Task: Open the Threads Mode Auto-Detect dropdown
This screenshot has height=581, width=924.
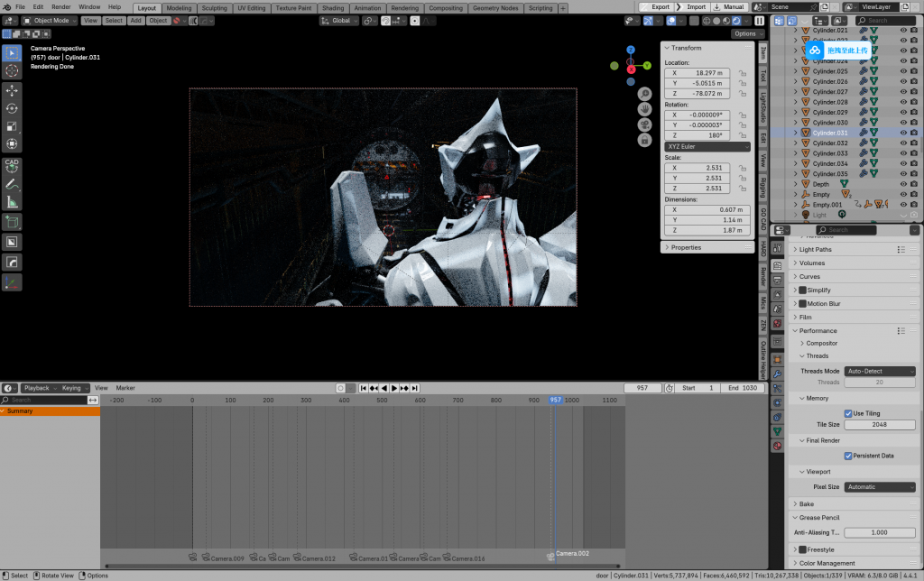Action: 880,371
